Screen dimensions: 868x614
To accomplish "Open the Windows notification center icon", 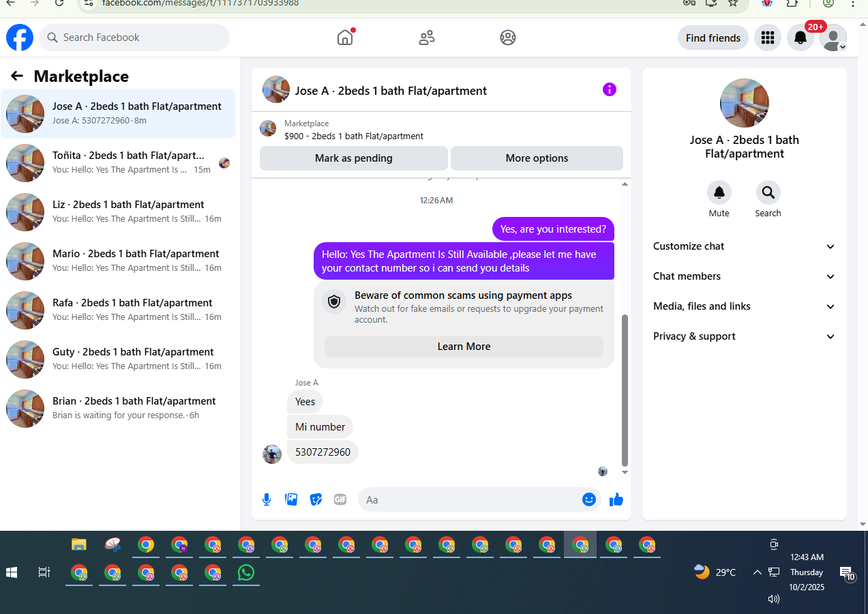I will pos(847,574).
